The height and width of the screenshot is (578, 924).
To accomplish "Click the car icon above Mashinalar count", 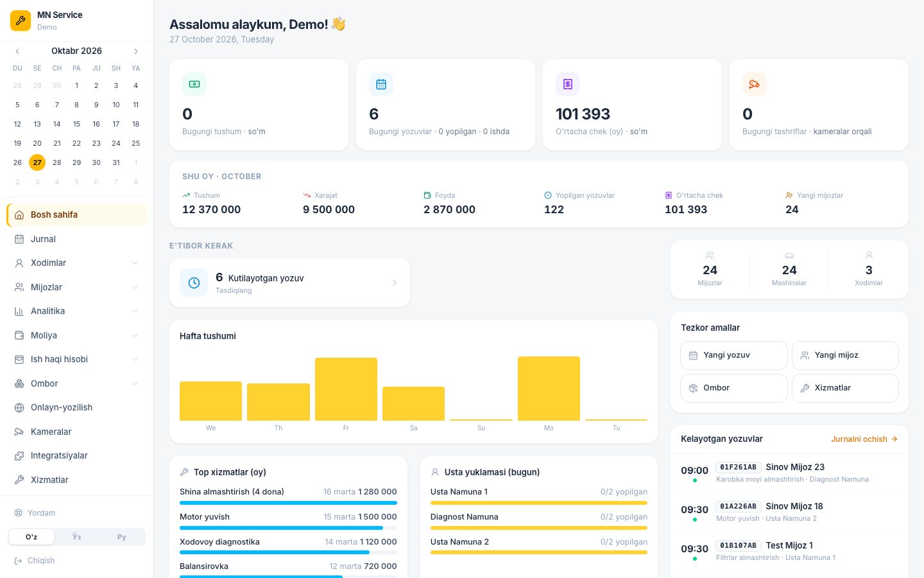I will (x=789, y=256).
